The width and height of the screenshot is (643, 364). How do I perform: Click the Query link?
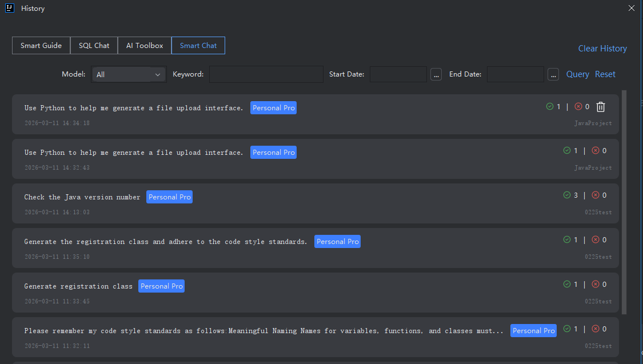577,74
